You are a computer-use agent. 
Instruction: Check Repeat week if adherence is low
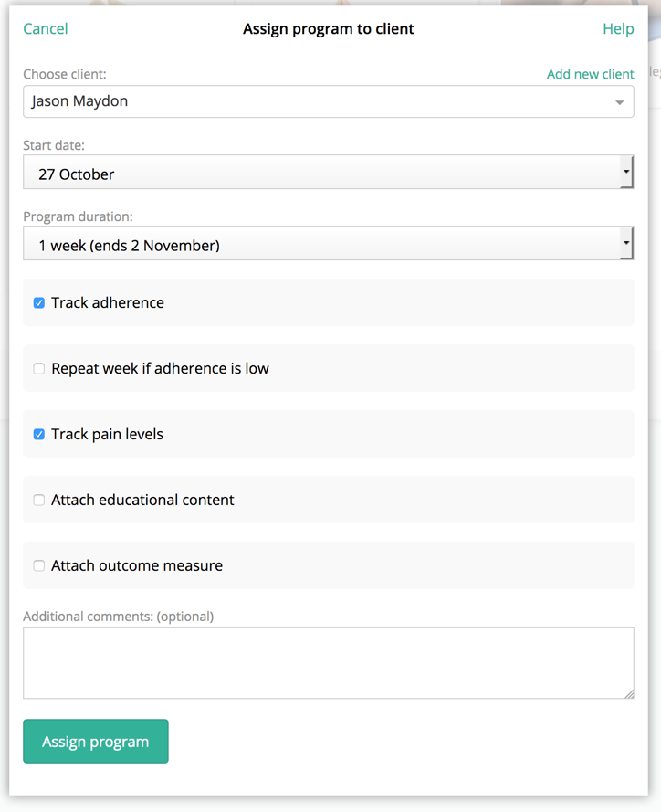coord(38,368)
